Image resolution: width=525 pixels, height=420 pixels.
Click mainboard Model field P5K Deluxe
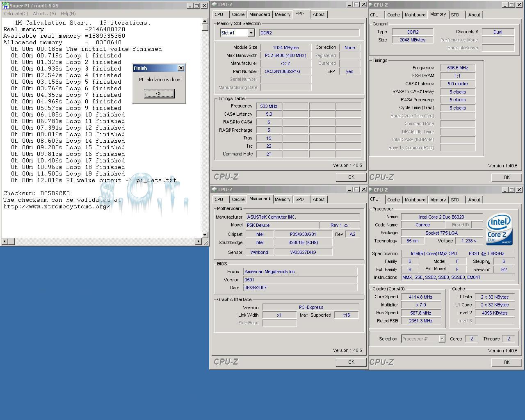(282, 225)
